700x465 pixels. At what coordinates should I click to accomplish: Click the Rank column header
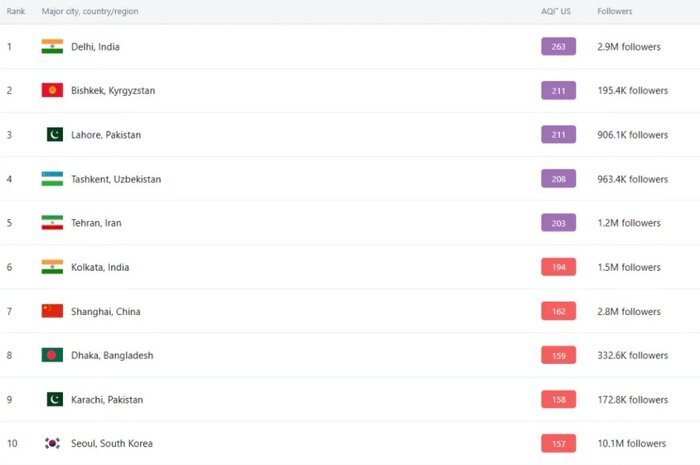point(16,11)
